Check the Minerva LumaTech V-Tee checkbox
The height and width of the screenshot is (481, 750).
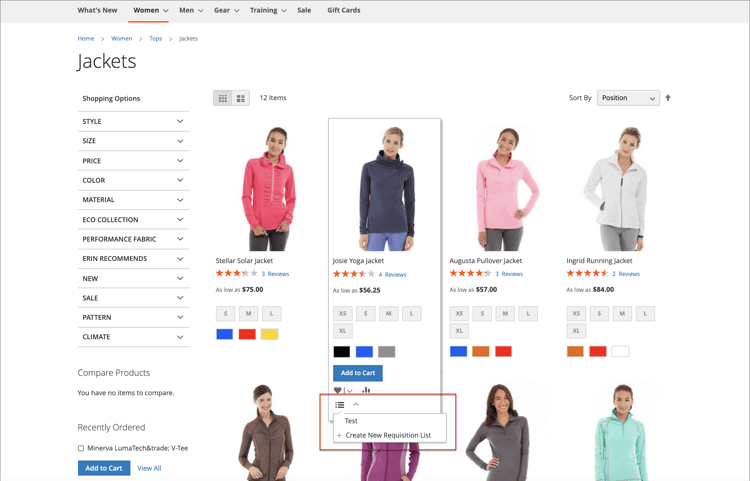(81, 448)
